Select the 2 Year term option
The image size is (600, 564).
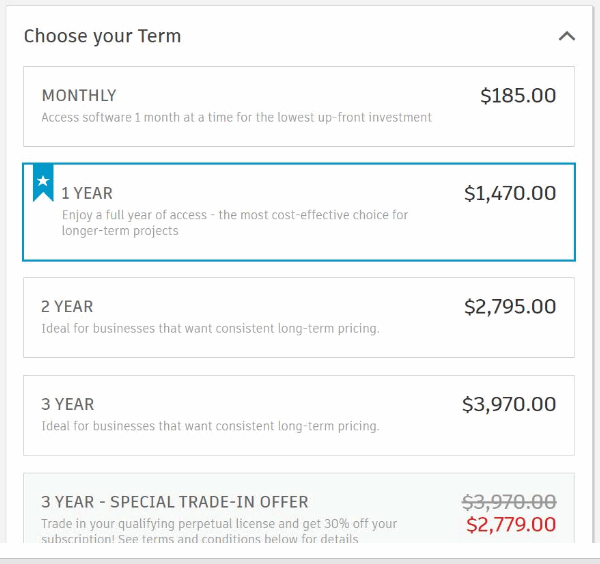point(298,317)
